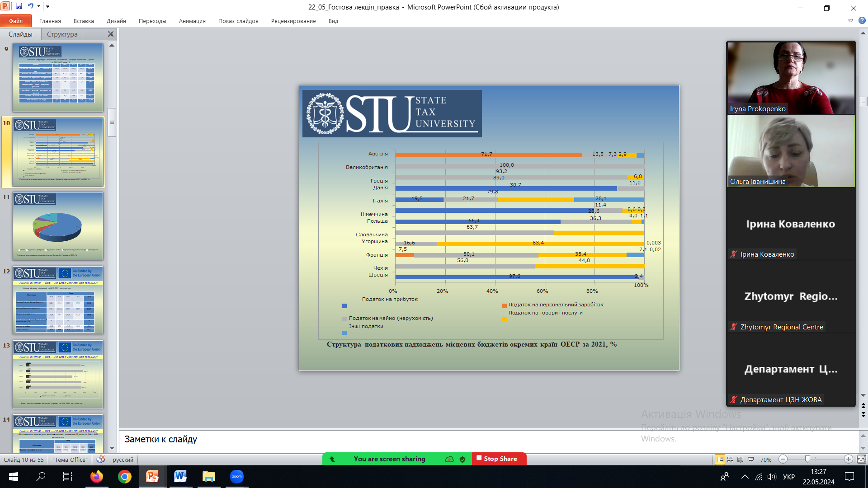Show hidden tray icons chevron
This screenshot has width=868, height=488.
click(745, 477)
